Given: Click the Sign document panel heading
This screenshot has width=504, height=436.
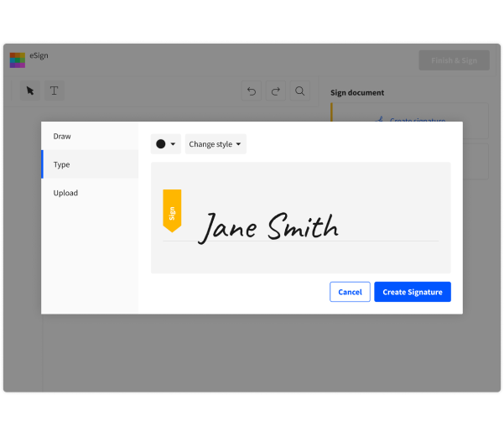Looking at the screenshot, I should [357, 92].
